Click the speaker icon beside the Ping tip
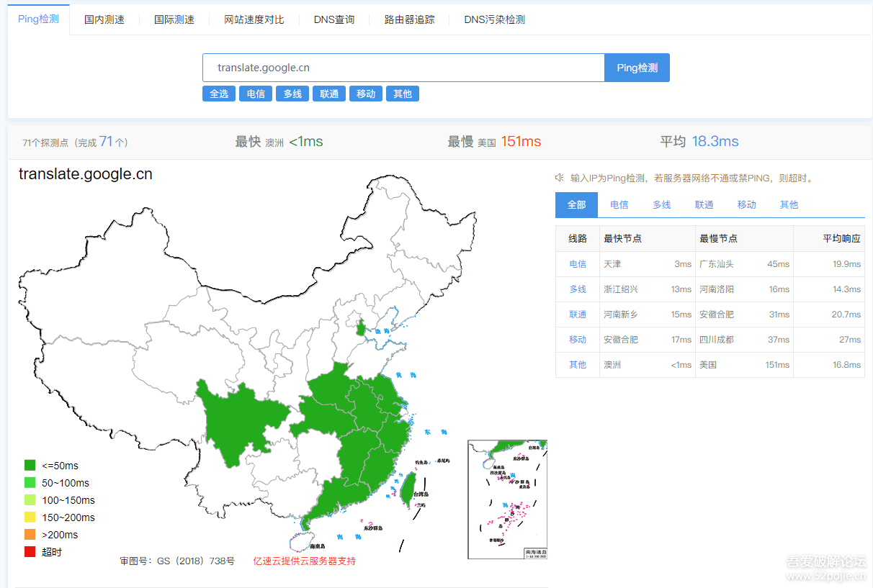Viewport: 873px width, 588px height. pos(559,178)
